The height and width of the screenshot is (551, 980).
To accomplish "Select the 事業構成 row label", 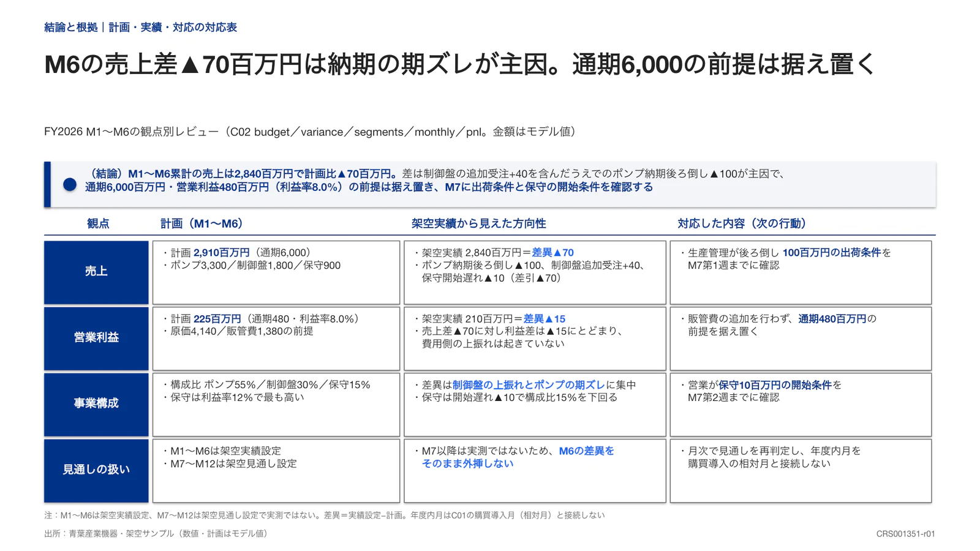I will (x=96, y=404).
